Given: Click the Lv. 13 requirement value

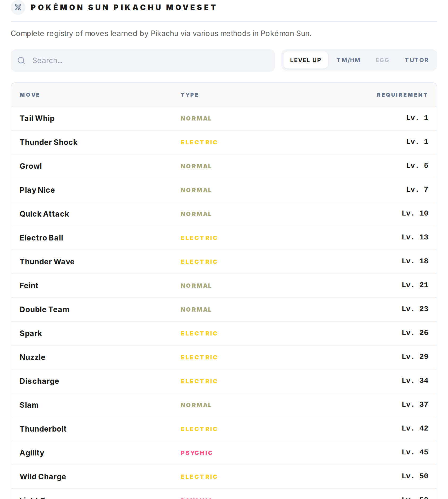Looking at the screenshot, I should 415,237.
